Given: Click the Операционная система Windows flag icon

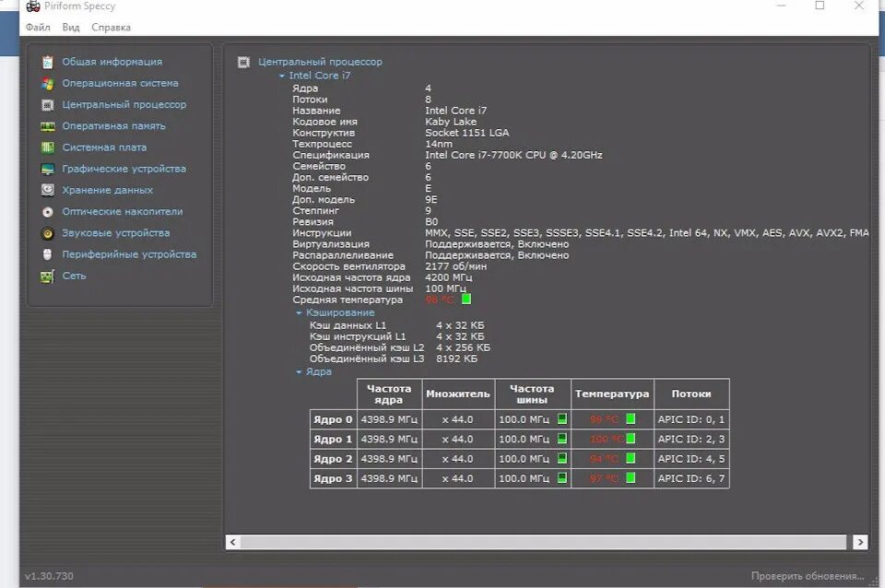Looking at the screenshot, I should point(48,84).
